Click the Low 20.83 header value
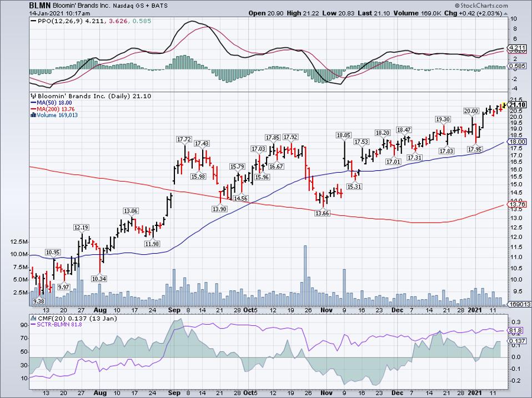 (339, 13)
